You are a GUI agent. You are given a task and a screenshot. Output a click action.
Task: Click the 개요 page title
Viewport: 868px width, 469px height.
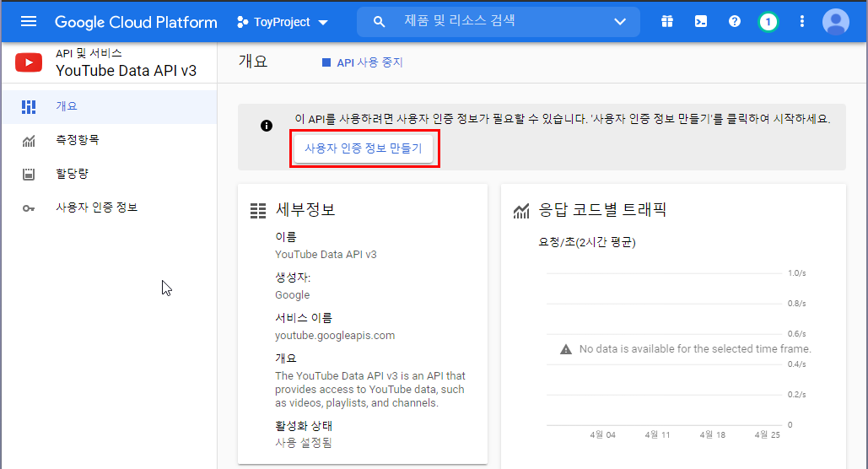(x=253, y=61)
